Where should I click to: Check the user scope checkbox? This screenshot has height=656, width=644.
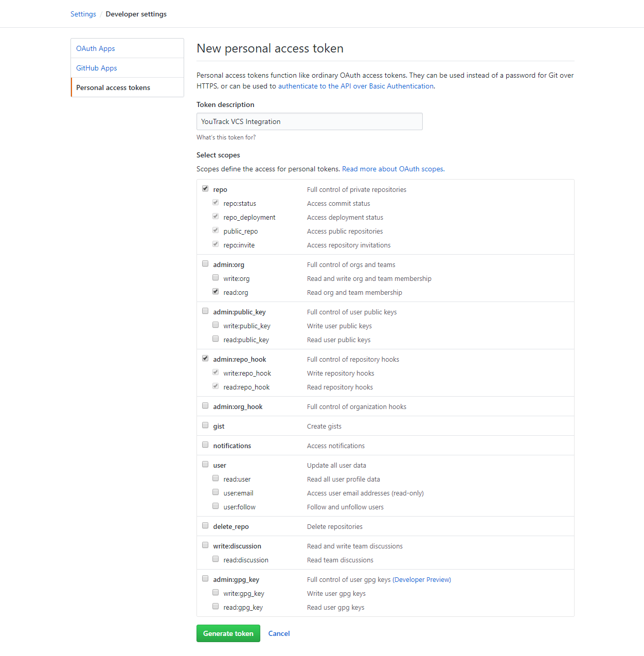point(205,464)
